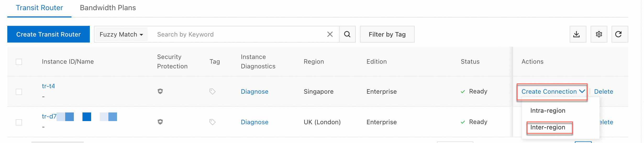644x143 pixels.
Task: Check the tr-d7 row checkbox
Action: pyautogui.click(x=19, y=122)
